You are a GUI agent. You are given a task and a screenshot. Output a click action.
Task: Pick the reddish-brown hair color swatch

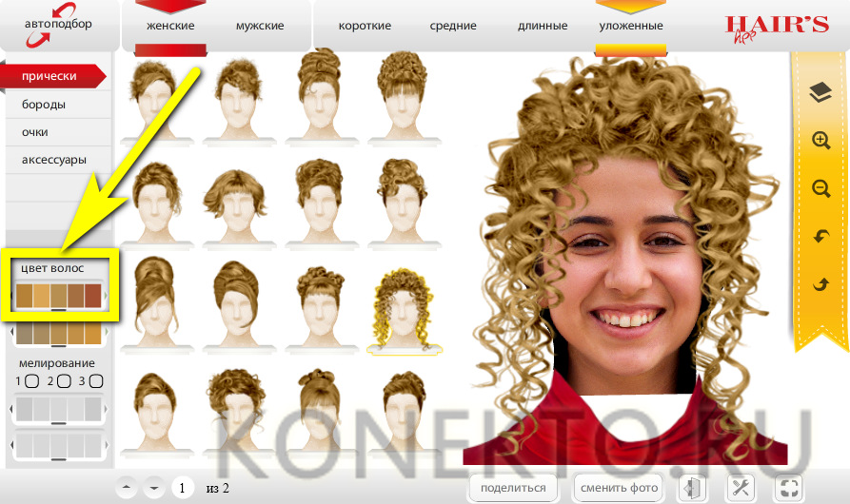click(x=92, y=297)
